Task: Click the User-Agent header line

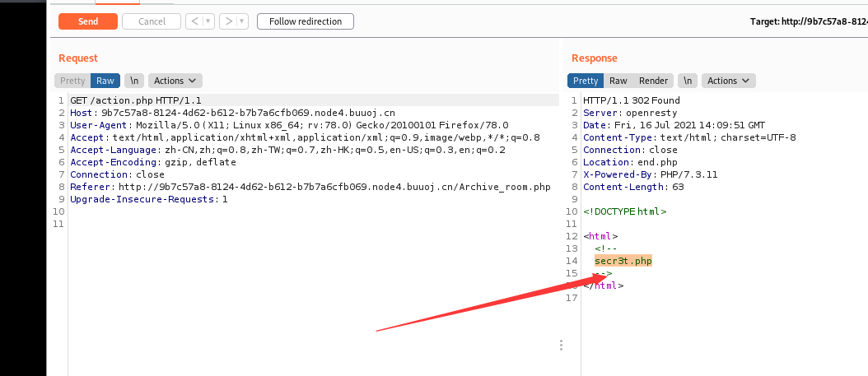Action: (290, 125)
